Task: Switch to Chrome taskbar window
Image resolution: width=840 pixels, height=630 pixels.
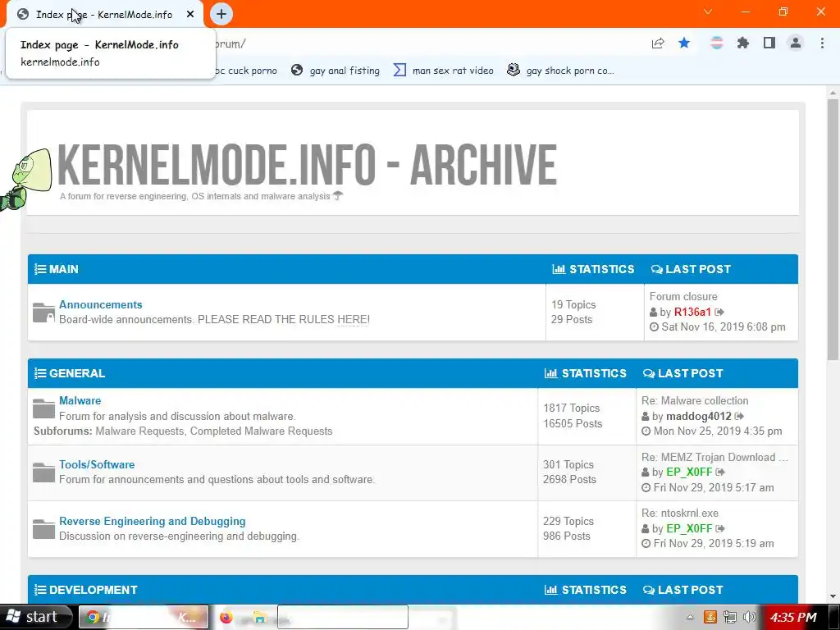Action: (144, 617)
